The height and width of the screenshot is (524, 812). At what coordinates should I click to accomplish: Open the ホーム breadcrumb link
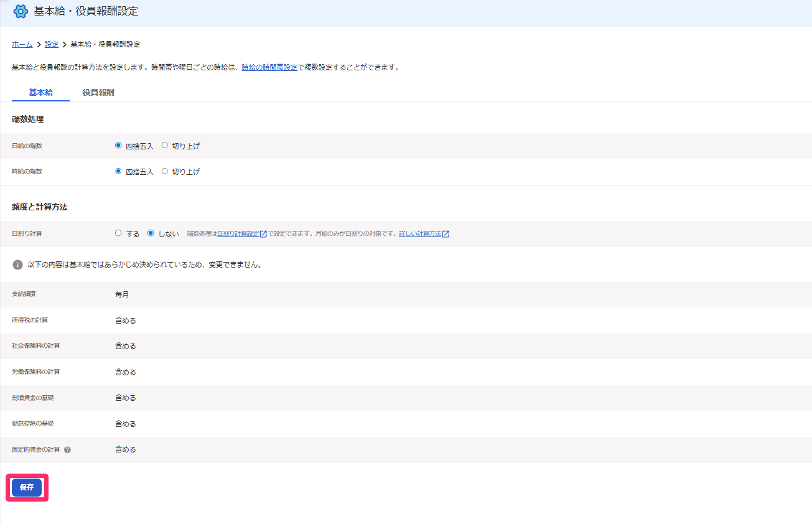click(22, 45)
